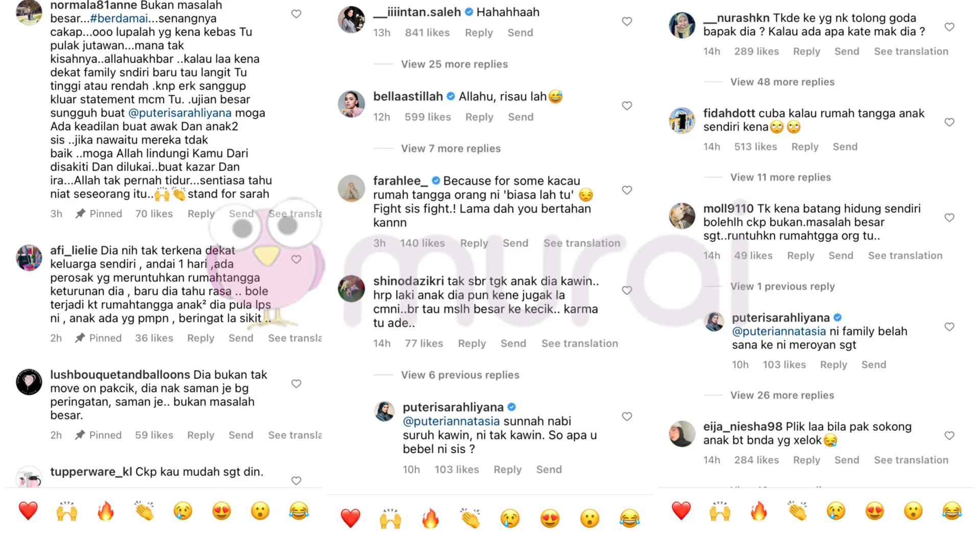This screenshot has width=980, height=540.
Task: Send the moll9110 comment
Action: tap(841, 256)
